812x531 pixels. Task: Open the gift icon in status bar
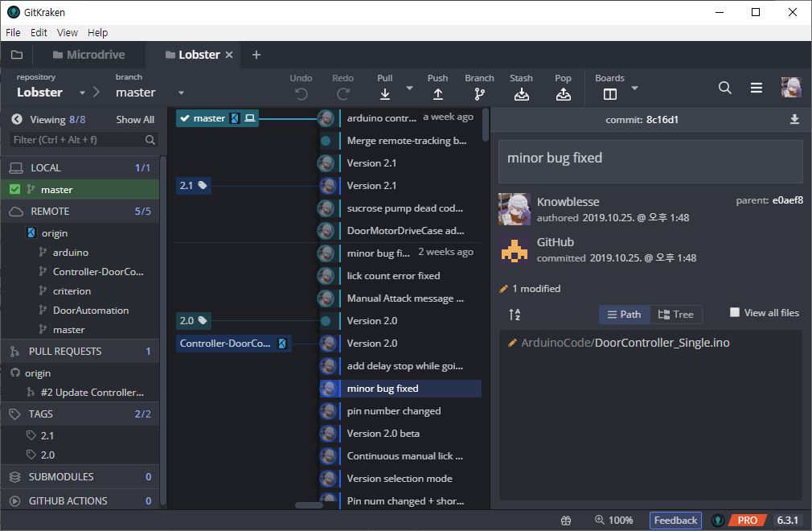pyautogui.click(x=566, y=520)
